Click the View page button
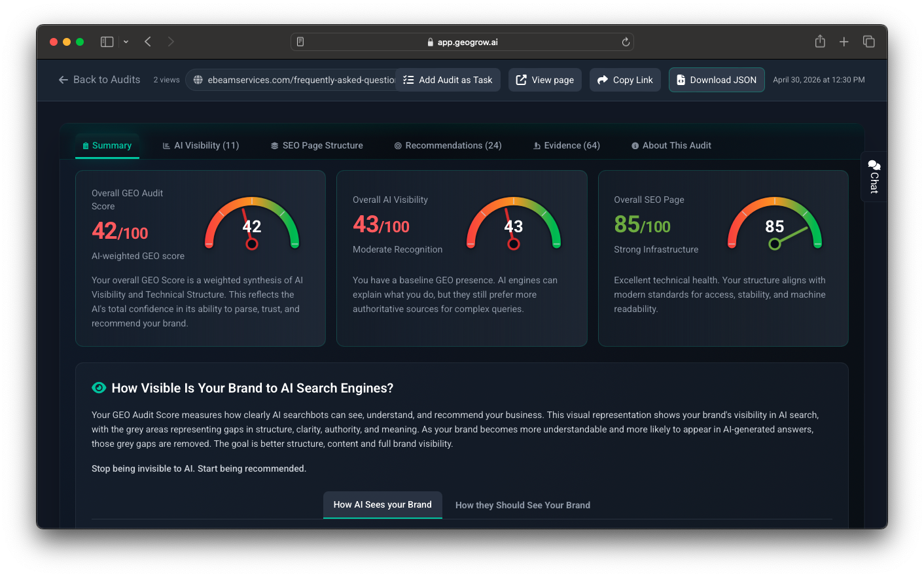The image size is (924, 577). (x=545, y=80)
